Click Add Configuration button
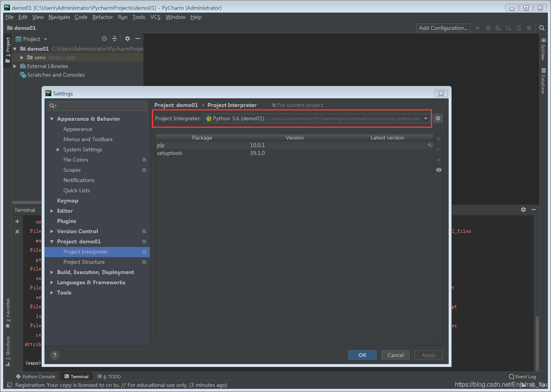The height and width of the screenshot is (392, 551). point(444,28)
